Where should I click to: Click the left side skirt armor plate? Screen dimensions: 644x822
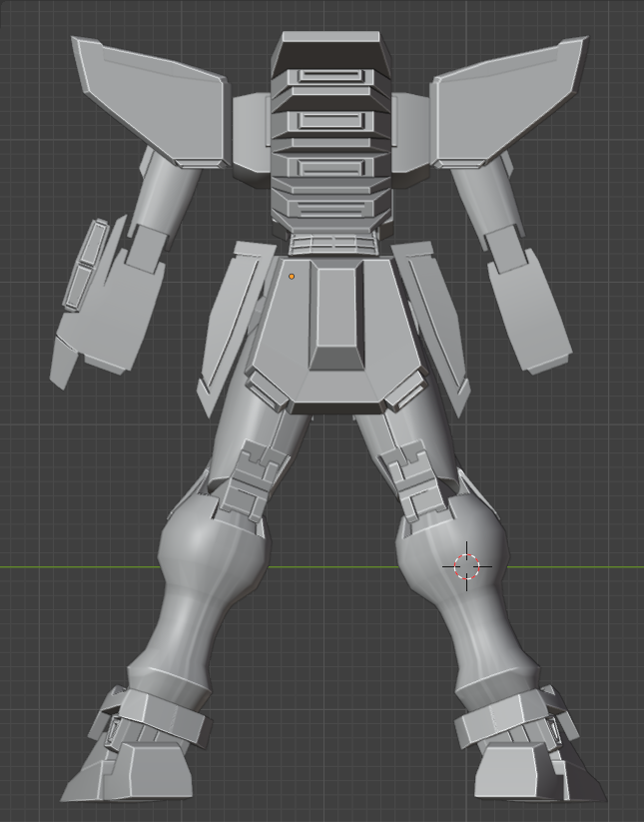[x=232, y=320]
